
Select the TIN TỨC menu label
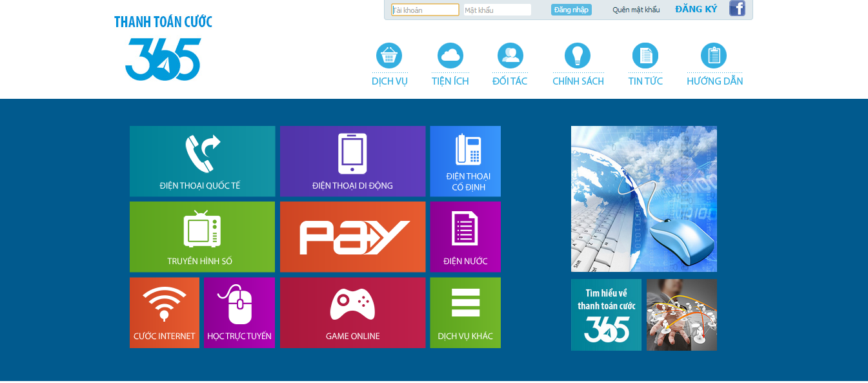645,81
